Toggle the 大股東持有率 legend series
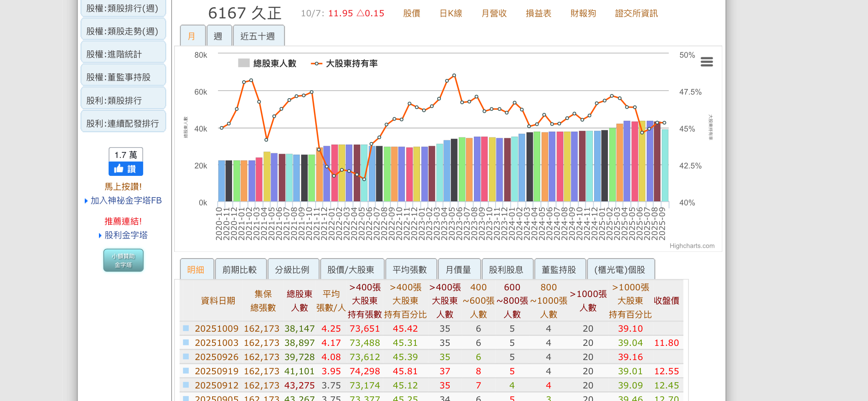Screen dimensions: 868x401 (x=344, y=63)
